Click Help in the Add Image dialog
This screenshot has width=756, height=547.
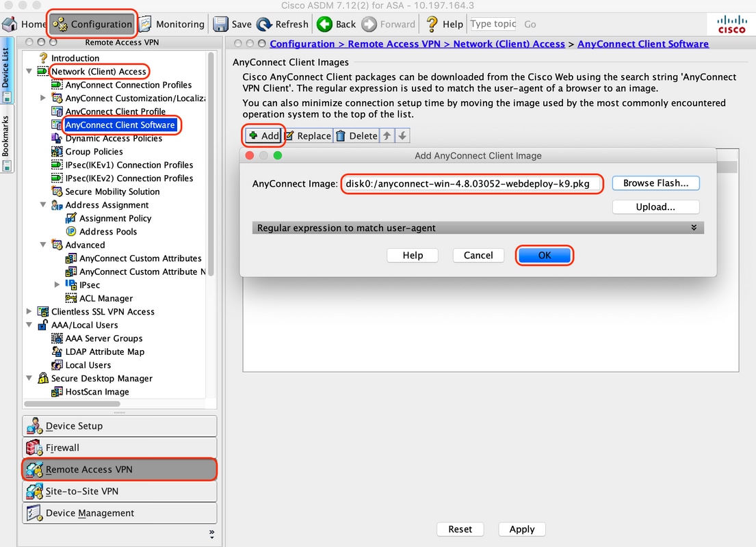coord(413,256)
